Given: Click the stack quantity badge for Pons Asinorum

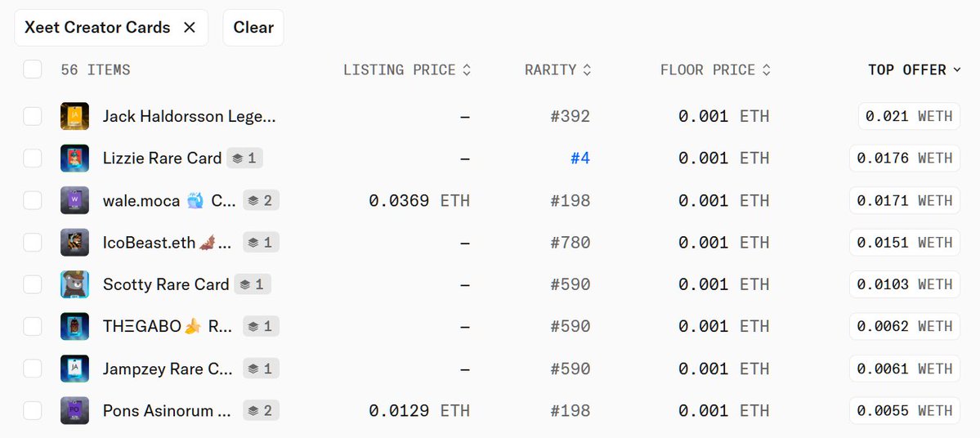Looking at the screenshot, I should [x=261, y=410].
